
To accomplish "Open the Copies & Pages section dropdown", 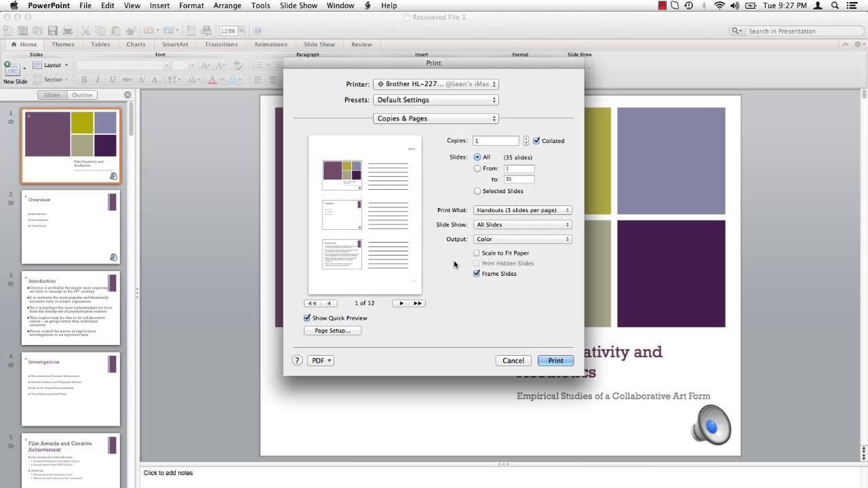I will pyautogui.click(x=436, y=119).
